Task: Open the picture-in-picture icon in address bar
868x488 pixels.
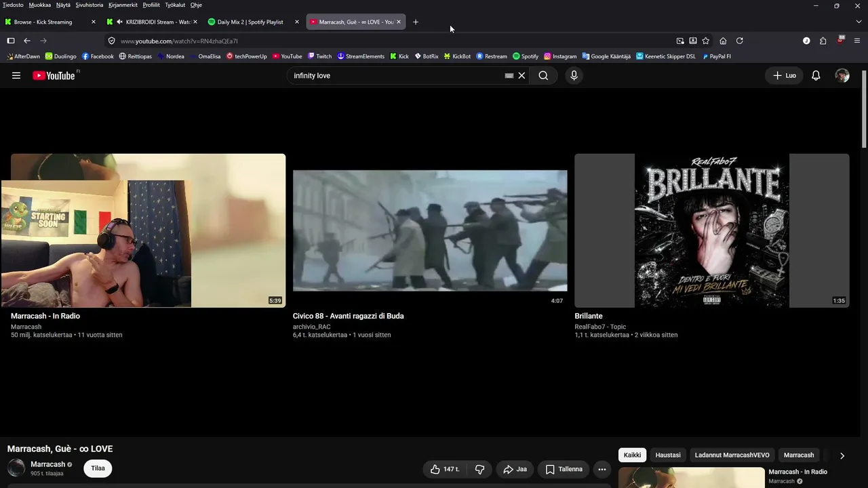Action: pyautogui.click(x=680, y=41)
